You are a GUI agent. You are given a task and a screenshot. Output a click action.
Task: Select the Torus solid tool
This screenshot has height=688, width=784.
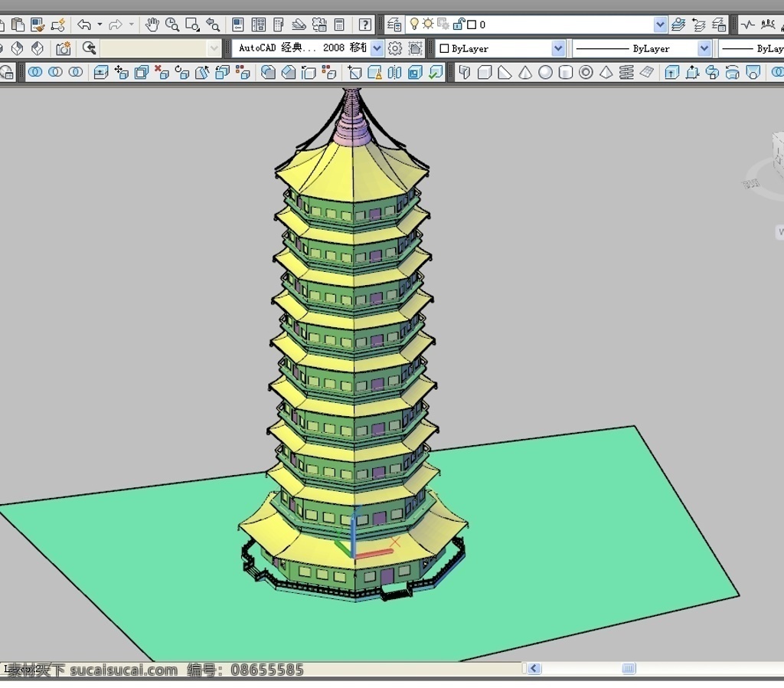(x=586, y=73)
